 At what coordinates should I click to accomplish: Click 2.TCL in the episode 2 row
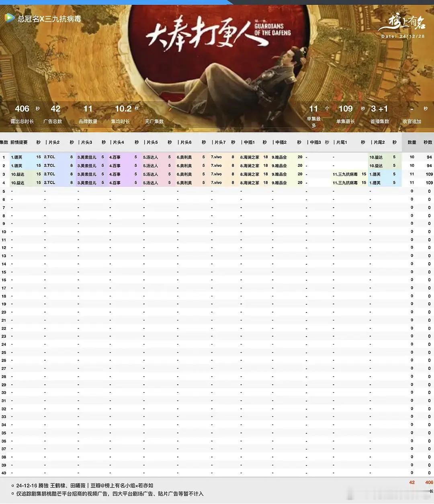pyautogui.click(x=49, y=165)
